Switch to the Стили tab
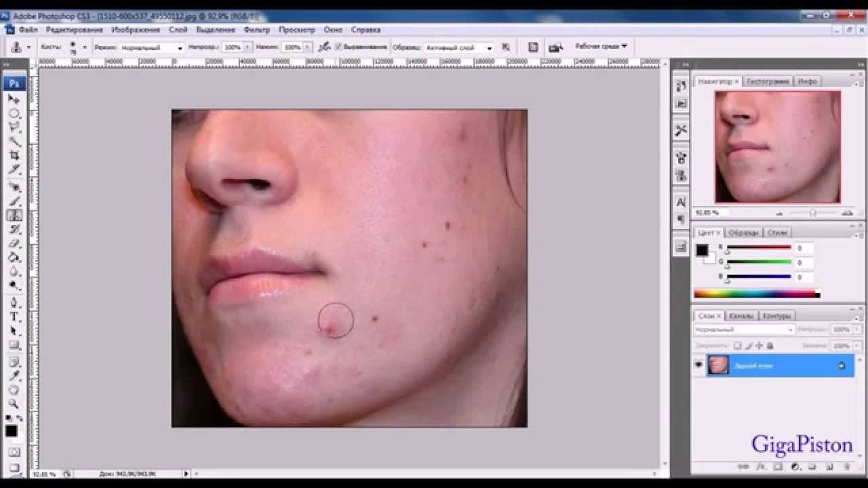868x488 pixels. pos(776,232)
